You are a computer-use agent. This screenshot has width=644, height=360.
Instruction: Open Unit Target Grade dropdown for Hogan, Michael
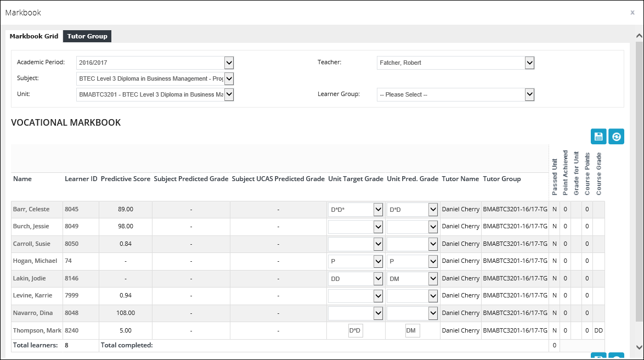point(377,261)
